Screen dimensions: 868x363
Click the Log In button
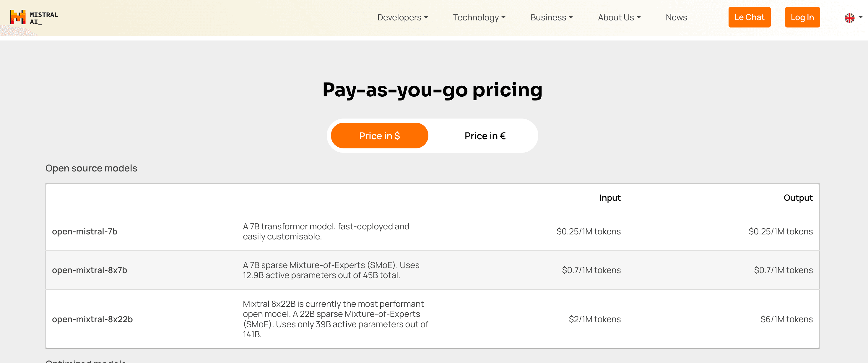tap(802, 17)
